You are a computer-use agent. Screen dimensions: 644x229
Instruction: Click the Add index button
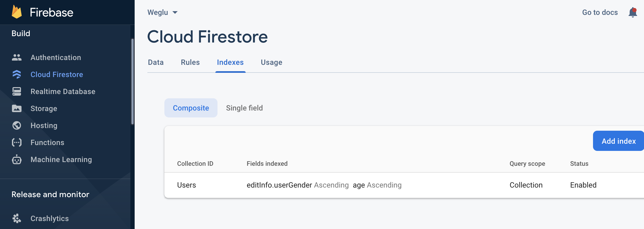(619, 141)
